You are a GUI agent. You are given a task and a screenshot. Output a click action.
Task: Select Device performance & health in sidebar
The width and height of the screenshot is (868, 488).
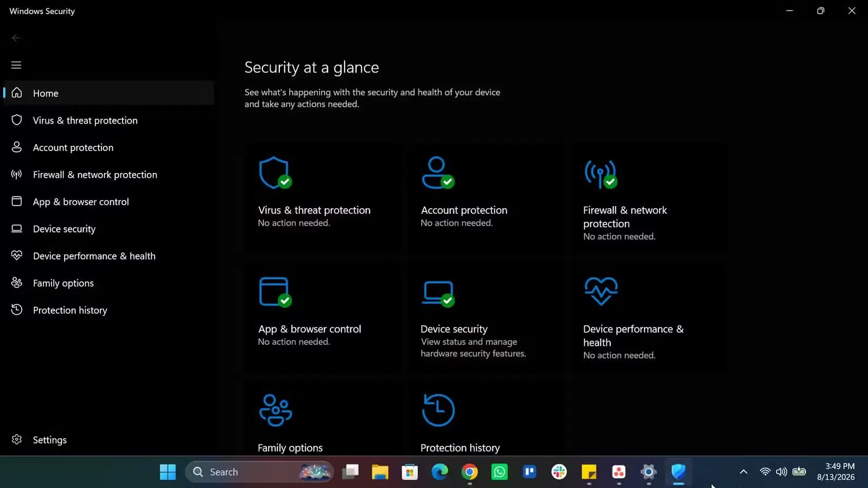click(x=109, y=256)
